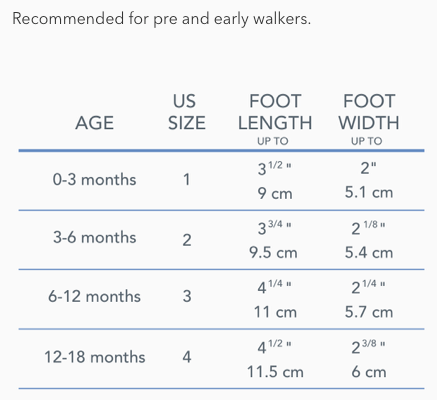The height and width of the screenshot is (400, 437).
Task: Click the 9.5 cm foot length value
Action: [273, 253]
